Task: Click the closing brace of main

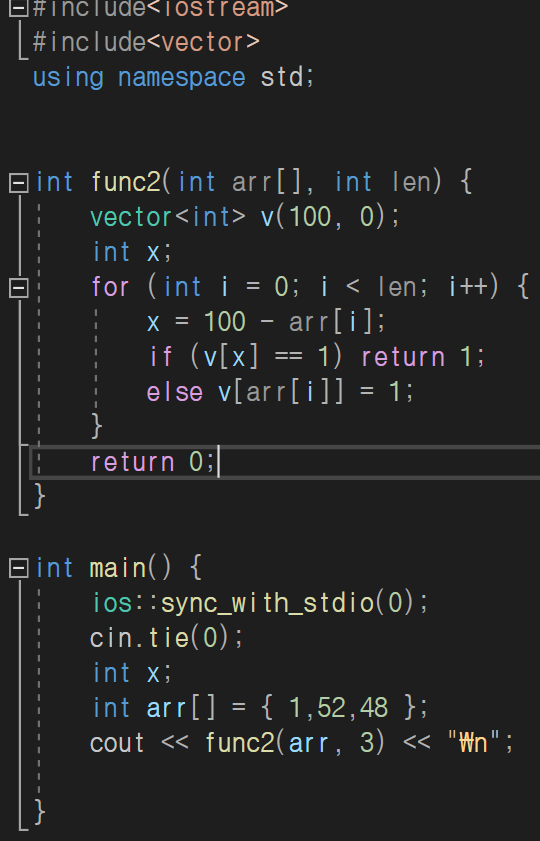Action: click(x=40, y=812)
